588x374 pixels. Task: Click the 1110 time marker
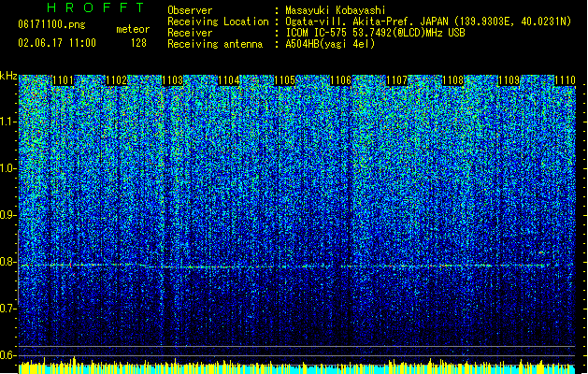[x=565, y=80]
